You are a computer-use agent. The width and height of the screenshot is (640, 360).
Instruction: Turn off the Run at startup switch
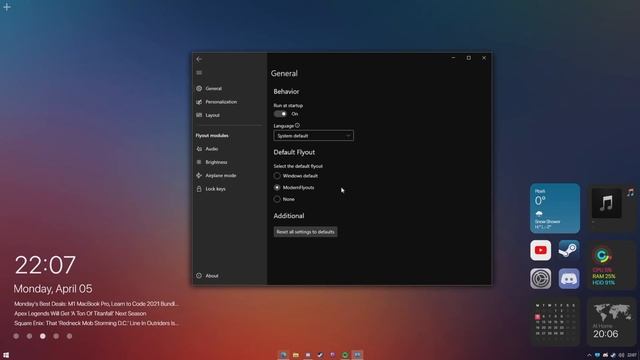pyautogui.click(x=280, y=114)
